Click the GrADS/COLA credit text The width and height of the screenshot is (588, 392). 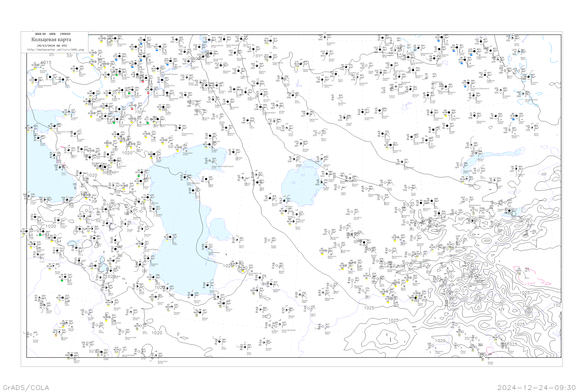[26, 387]
